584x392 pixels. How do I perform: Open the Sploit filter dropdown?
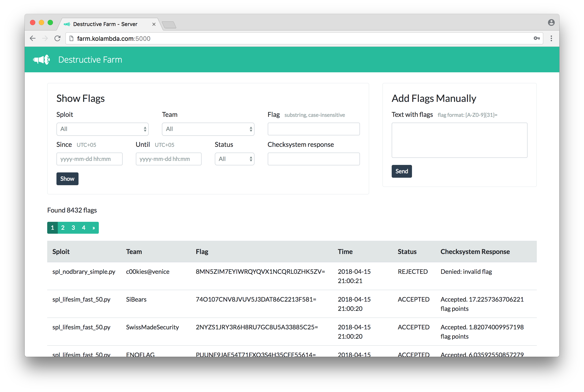[x=103, y=129]
